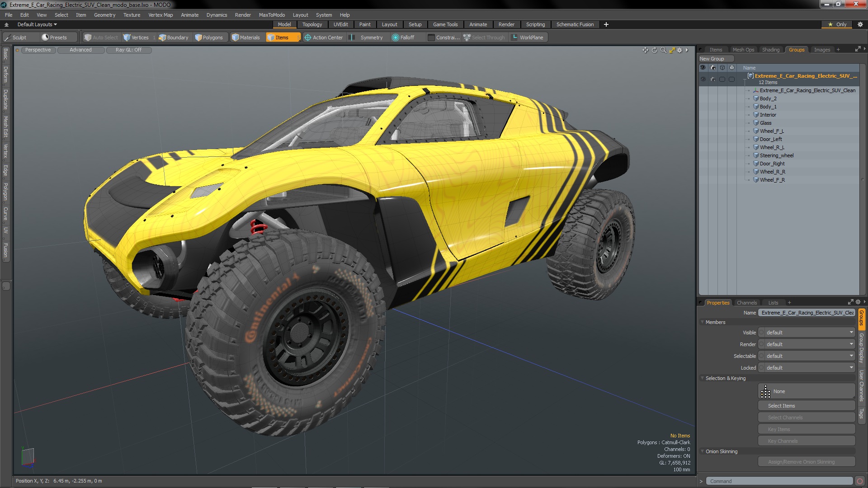Open the Group Display vertical tab

[862, 348]
